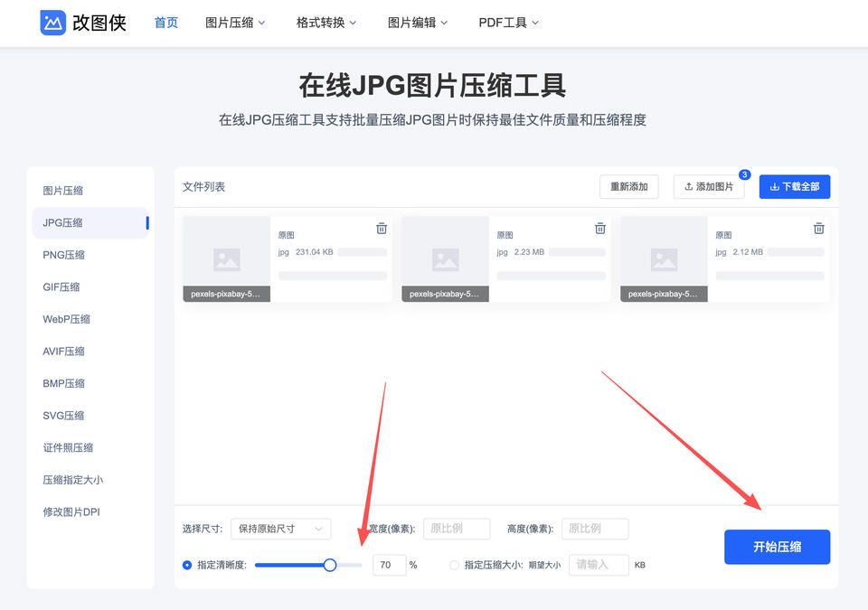
Task: Expand the PDF工具 top menu
Action: coord(508,23)
